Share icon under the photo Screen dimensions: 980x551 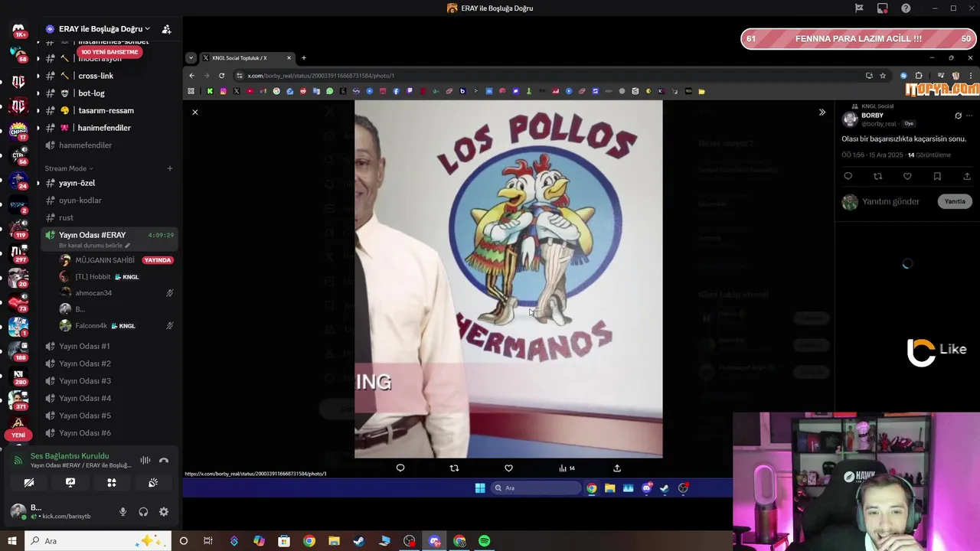click(617, 468)
